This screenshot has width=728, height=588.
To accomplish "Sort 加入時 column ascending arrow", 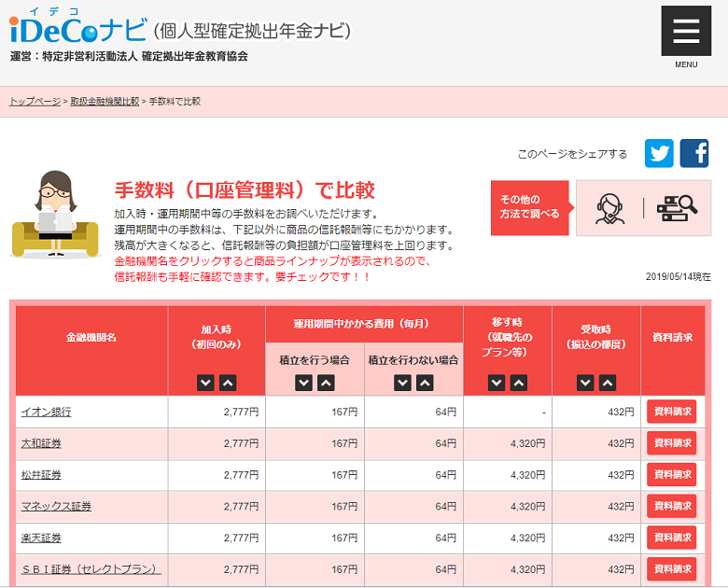I will click(x=228, y=384).
